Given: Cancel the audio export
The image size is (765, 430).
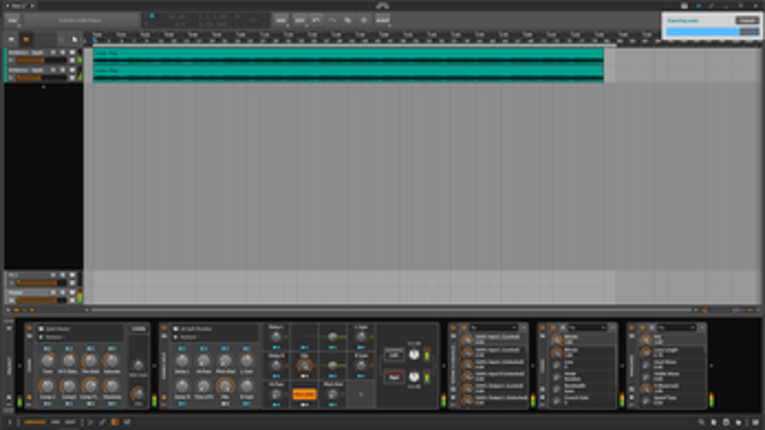Looking at the screenshot, I should [x=746, y=20].
